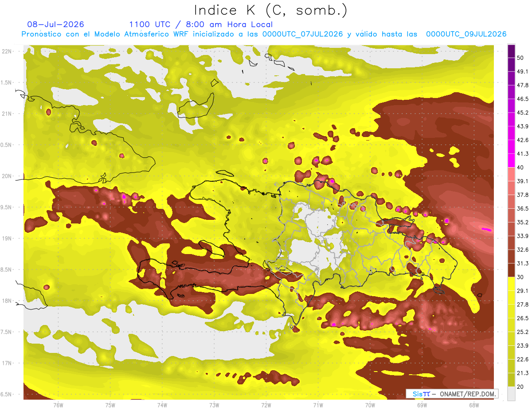Select the valid-until time '0000UTC_09JUL2026'
The height and width of the screenshot is (411, 532).
[466, 34]
